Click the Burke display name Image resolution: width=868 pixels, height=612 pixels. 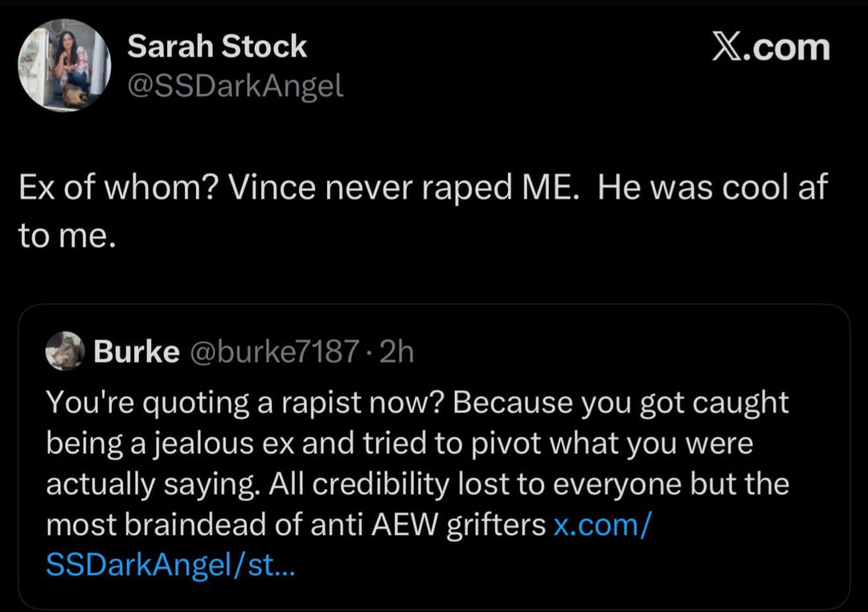pos(136,351)
